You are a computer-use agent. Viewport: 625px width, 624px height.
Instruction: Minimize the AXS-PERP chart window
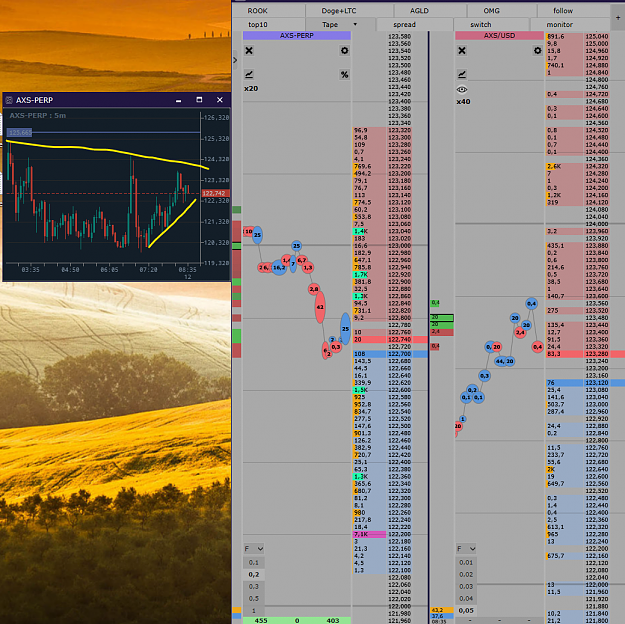click(179, 100)
